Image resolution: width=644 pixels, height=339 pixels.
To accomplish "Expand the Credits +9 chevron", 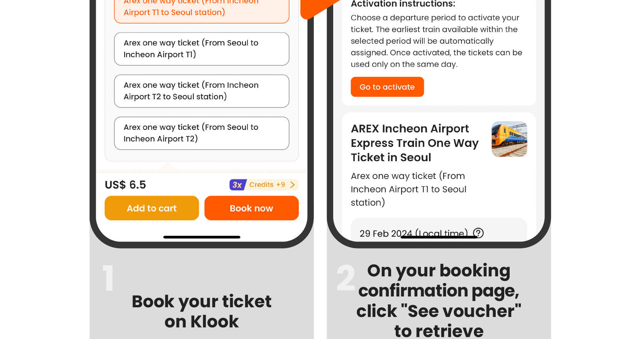I will pyautogui.click(x=293, y=185).
